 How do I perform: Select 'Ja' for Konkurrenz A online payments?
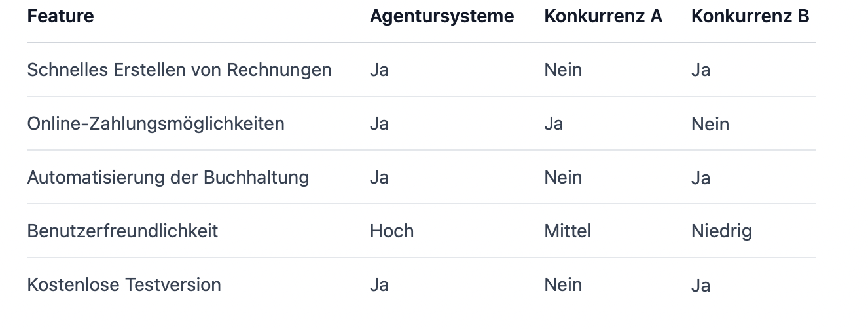553,124
